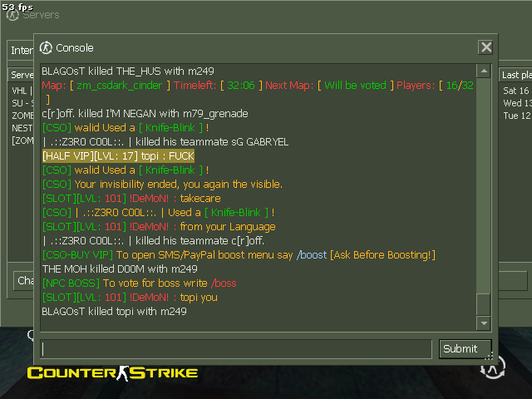Click the Half-Life icon beside Console title

click(46, 48)
